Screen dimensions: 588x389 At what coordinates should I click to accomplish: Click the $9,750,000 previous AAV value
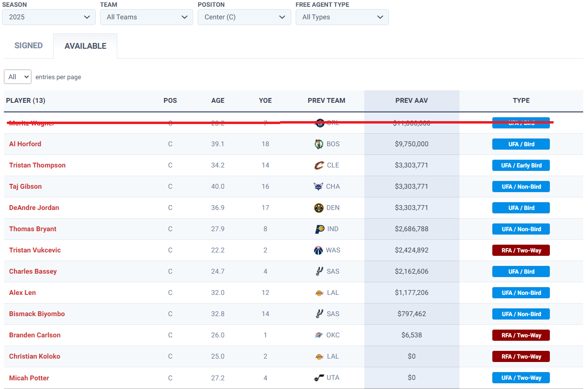click(x=412, y=144)
